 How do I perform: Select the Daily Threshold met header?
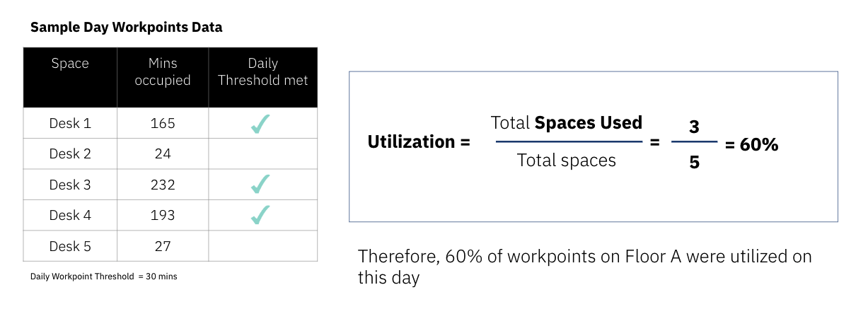263,77
